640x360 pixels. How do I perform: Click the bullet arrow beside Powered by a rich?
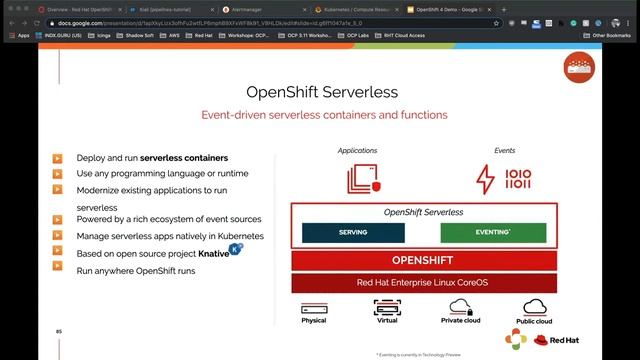coord(58,220)
